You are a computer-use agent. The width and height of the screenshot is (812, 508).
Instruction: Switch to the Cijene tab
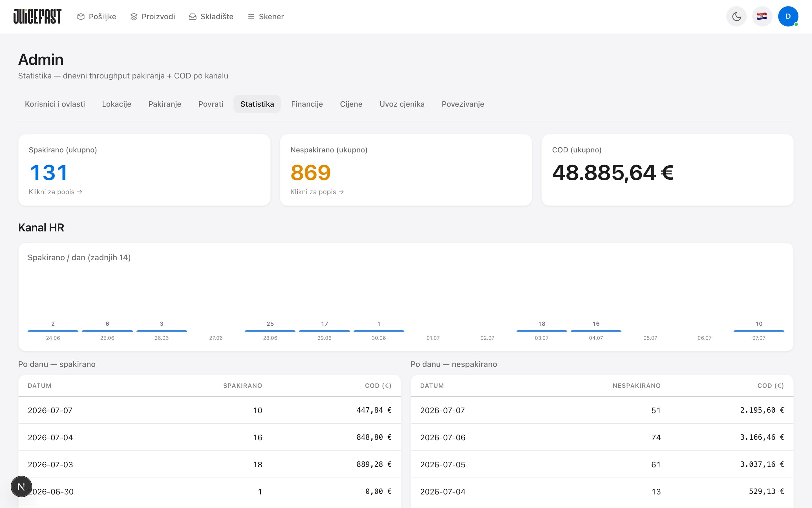pyautogui.click(x=351, y=104)
